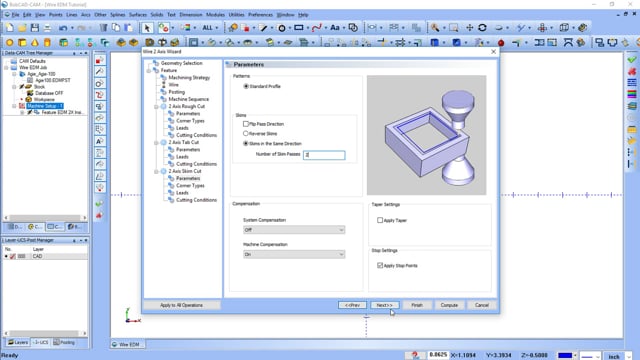640x360 pixels.
Task: Click the magnifier zoom icon in toolbar
Action: [x=435, y=28]
